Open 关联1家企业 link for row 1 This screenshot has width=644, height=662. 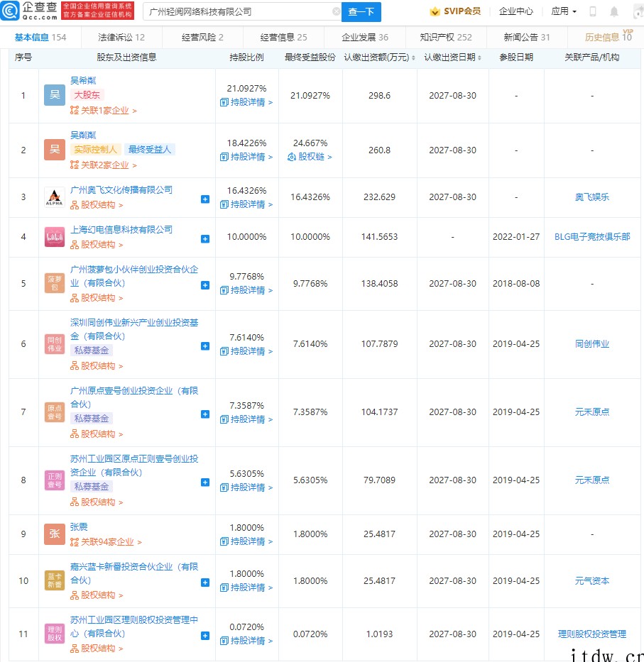click(104, 111)
